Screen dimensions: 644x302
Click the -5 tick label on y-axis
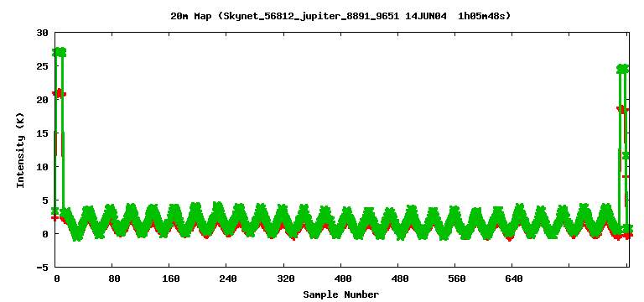point(42,267)
